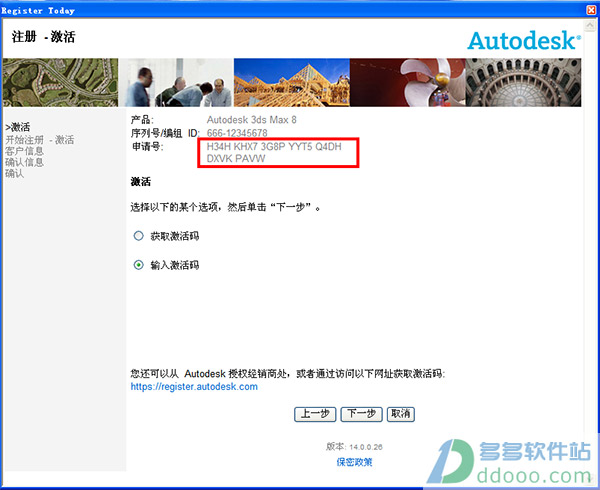600x490 pixels.
Task: Open the 保密政策 privacy policy link
Action: pos(354,462)
